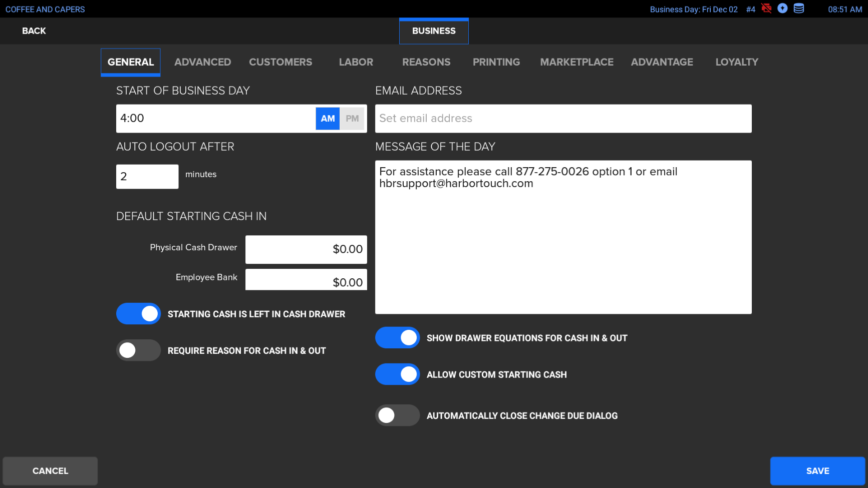Open the Loyalty tab
The image size is (868, 488).
click(x=736, y=62)
